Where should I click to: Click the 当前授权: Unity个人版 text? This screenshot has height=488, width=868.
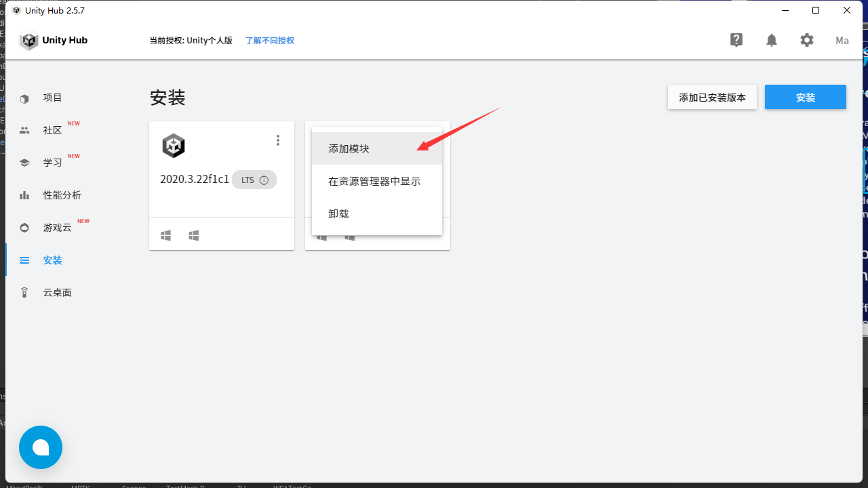click(191, 41)
